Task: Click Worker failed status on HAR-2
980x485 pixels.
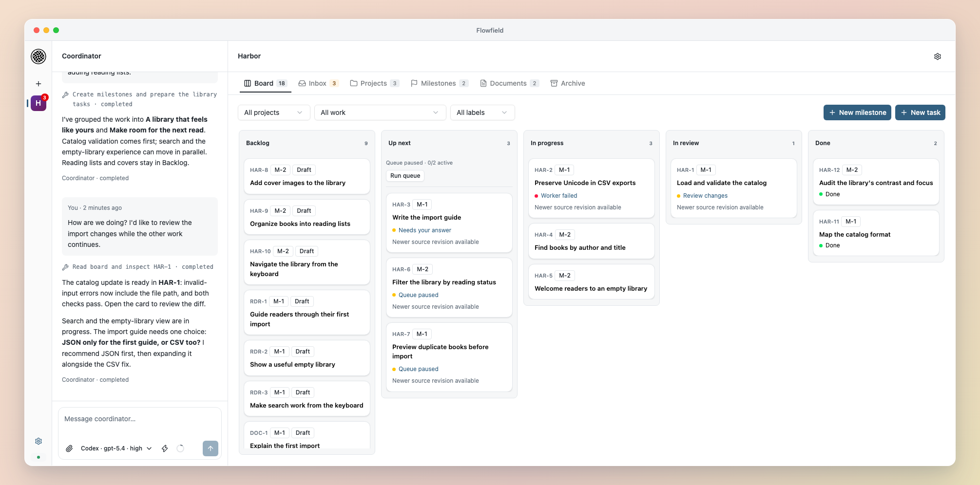Action: [x=559, y=196]
